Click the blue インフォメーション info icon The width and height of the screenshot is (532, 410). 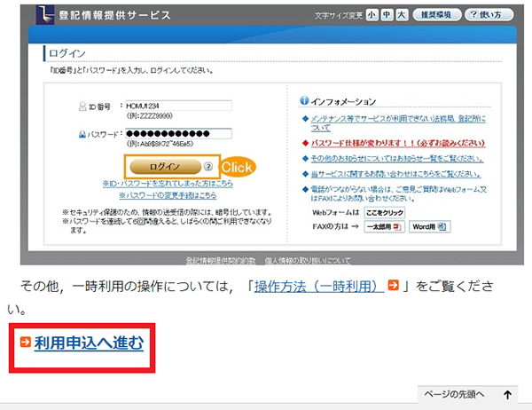[x=304, y=100]
